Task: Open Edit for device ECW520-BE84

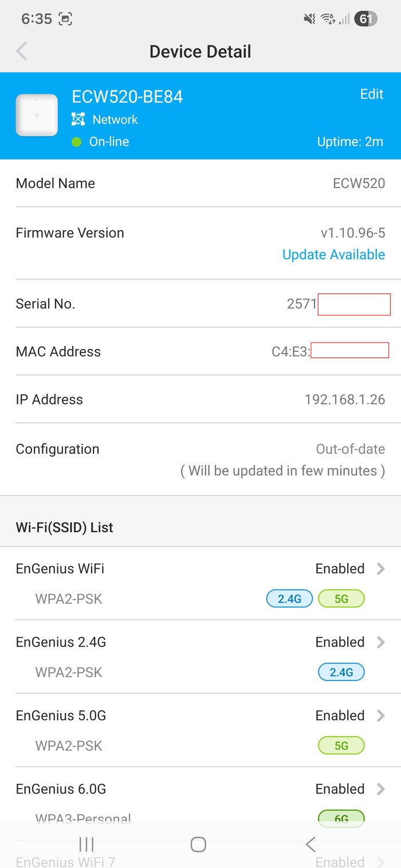Action: click(371, 94)
